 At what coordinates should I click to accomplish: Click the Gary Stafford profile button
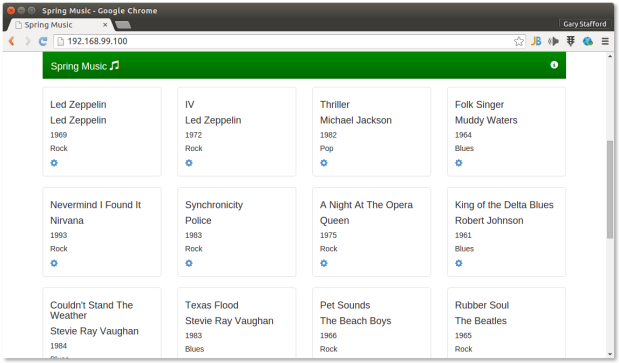click(585, 24)
